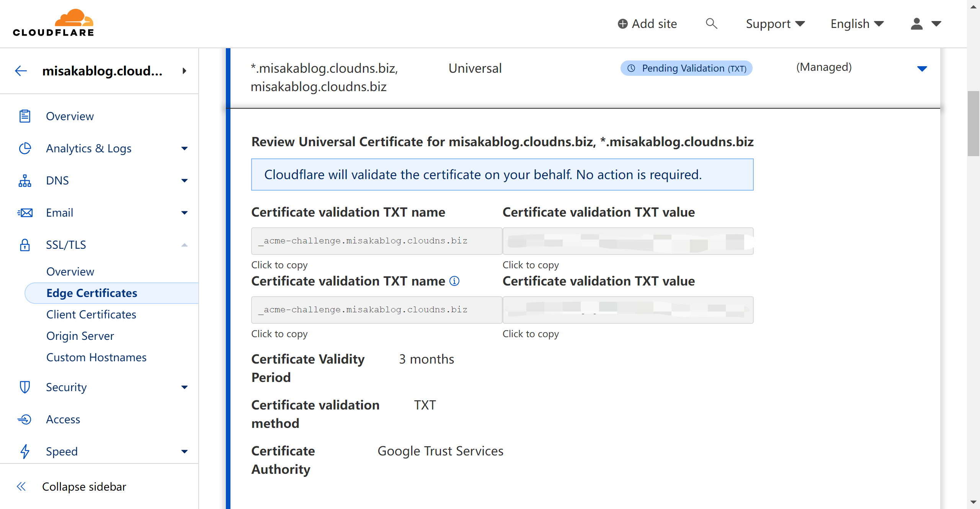
Task: Copy second acme-challenge TXT name field
Action: coord(376,310)
